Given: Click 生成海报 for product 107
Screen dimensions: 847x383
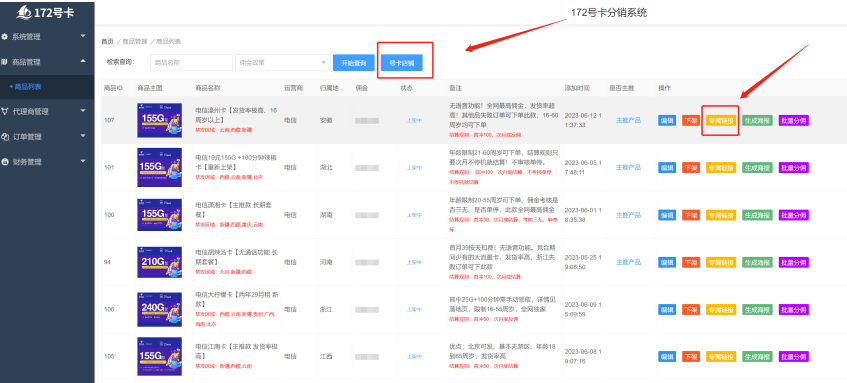Looking at the screenshot, I should pos(757,120).
